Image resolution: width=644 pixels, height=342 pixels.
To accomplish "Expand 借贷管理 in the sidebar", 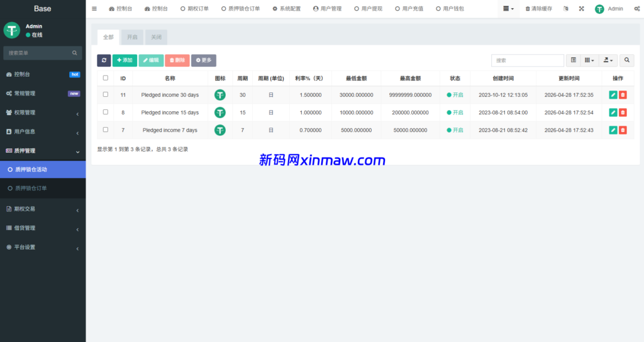I will pos(43,228).
